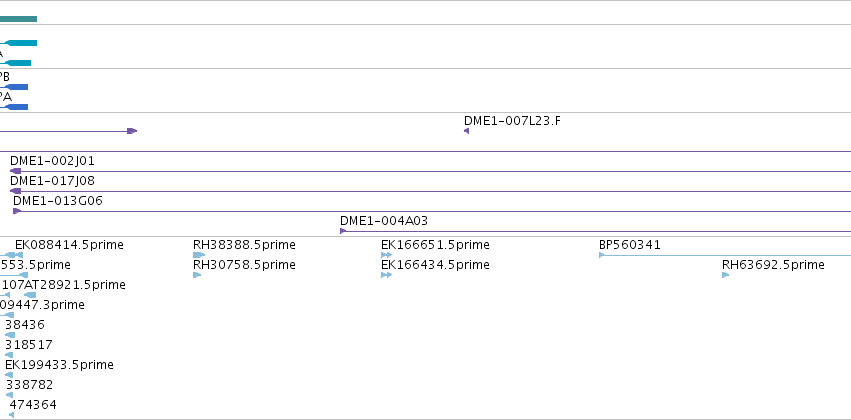Select the DME1-002J01 feature label
The height and width of the screenshot is (420, 851).
click(x=52, y=161)
